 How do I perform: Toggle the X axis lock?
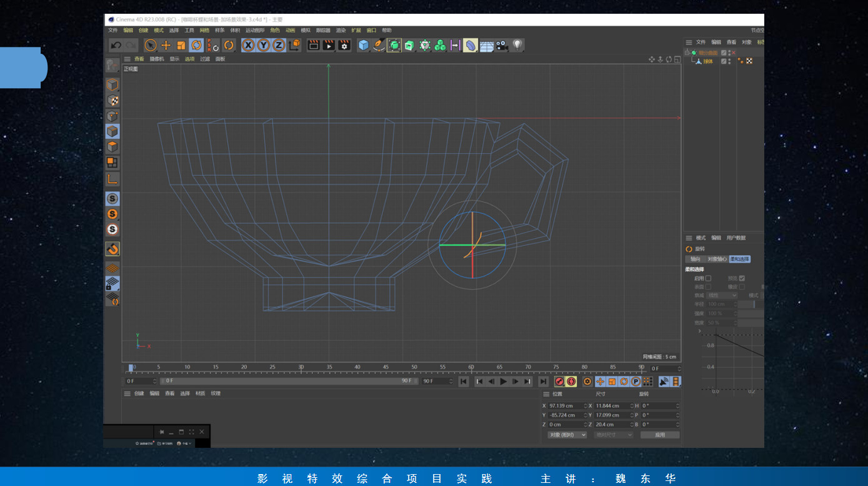pyautogui.click(x=248, y=45)
